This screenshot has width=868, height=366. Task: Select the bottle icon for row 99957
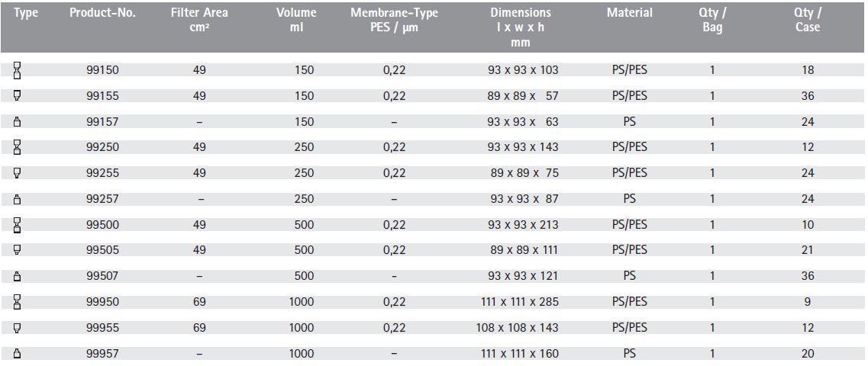[17, 353]
